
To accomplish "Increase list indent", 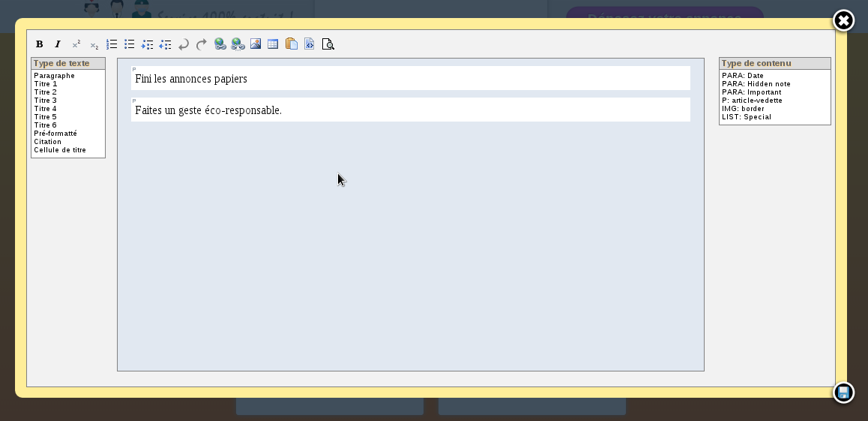I will 148,44.
